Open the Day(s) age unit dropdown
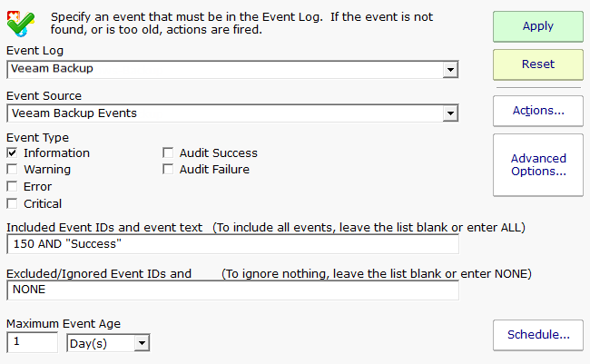Image resolution: width=590 pixels, height=364 pixels. [x=142, y=343]
